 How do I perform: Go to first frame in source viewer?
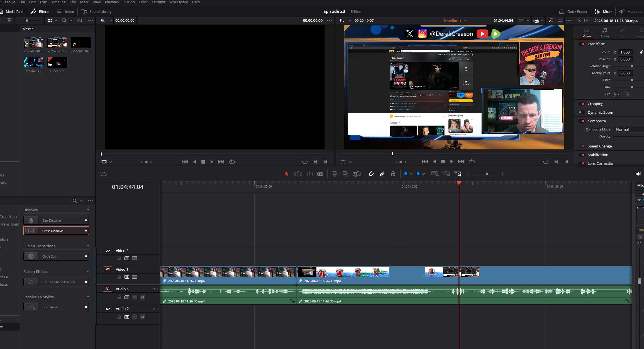coord(185,162)
